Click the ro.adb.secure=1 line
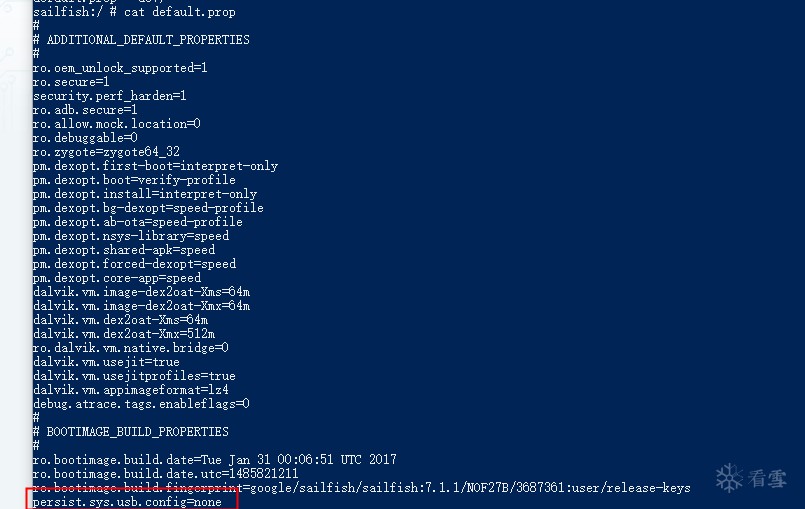The height and width of the screenshot is (509, 805). 85,109
